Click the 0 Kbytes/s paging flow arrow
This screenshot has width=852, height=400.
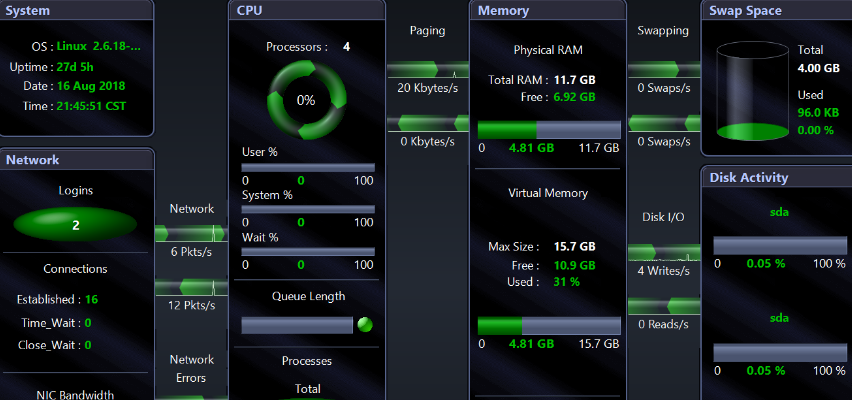tap(427, 122)
